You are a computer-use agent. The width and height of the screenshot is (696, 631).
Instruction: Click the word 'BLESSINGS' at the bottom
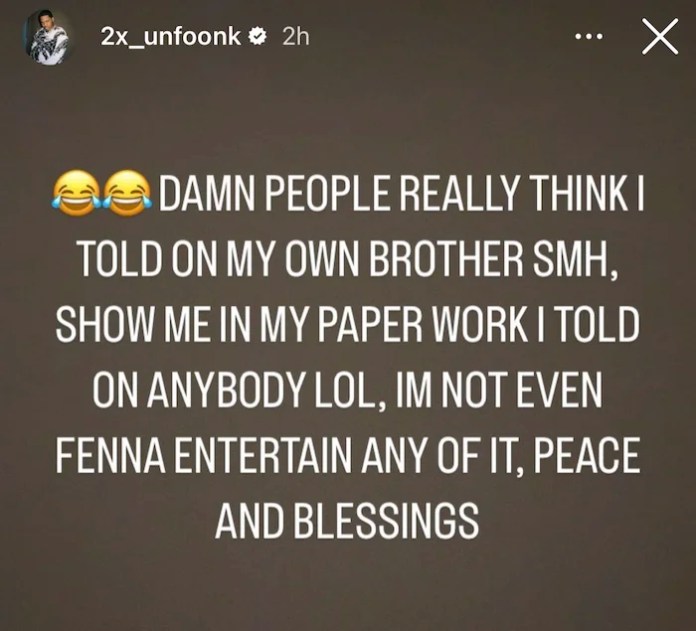point(386,519)
